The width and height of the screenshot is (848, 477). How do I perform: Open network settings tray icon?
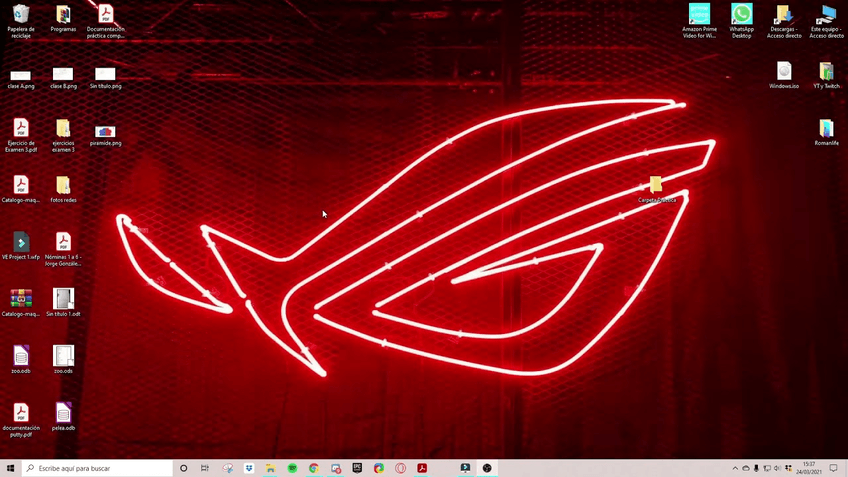point(767,468)
